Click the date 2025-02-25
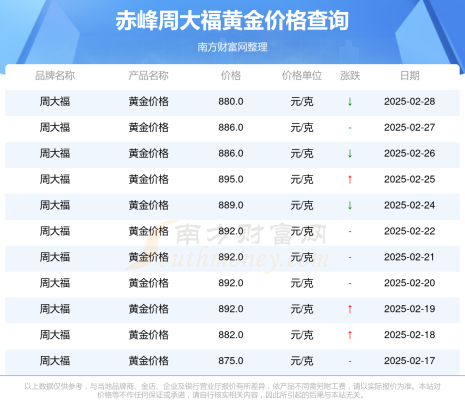465x400 pixels. tap(409, 179)
